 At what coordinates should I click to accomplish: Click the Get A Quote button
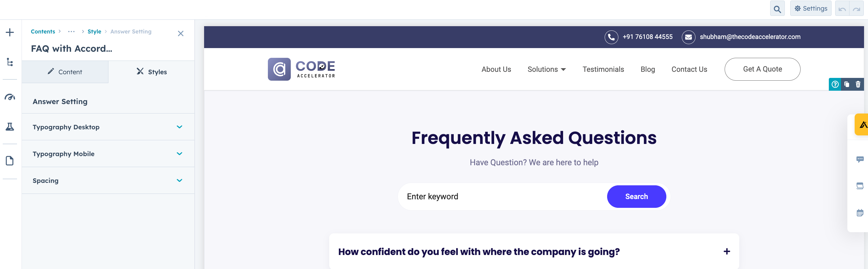[x=762, y=69]
